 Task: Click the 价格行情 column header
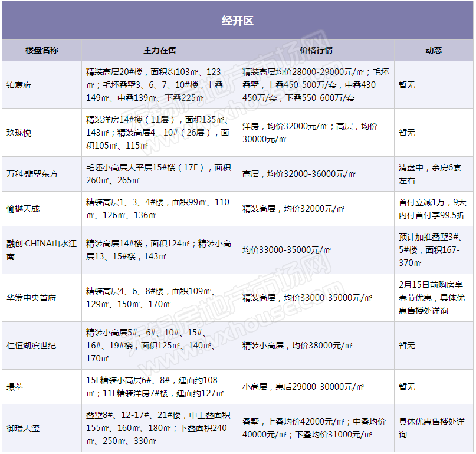point(316,50)
